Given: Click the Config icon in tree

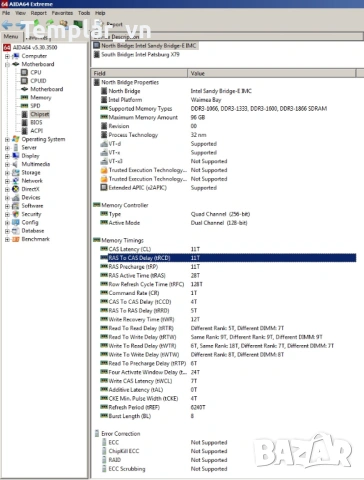Looking at the screenshot, I should point(16,222).
